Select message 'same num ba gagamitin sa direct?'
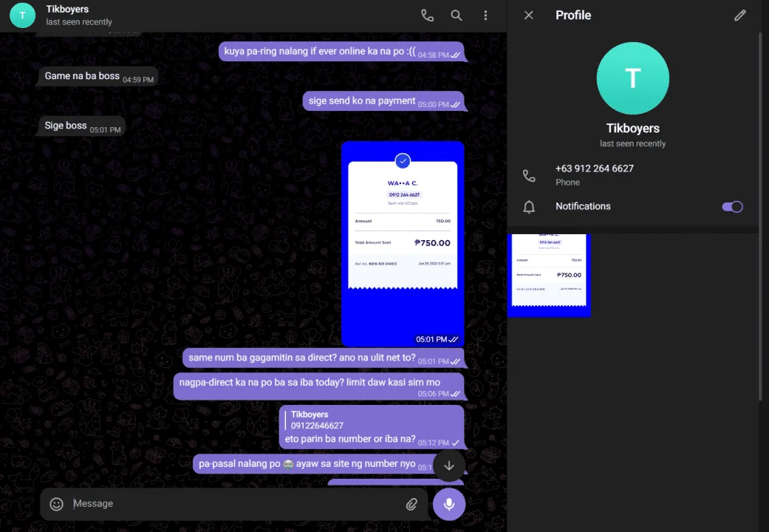The width and height of the screenshot is (769, 532). point(324,358)
